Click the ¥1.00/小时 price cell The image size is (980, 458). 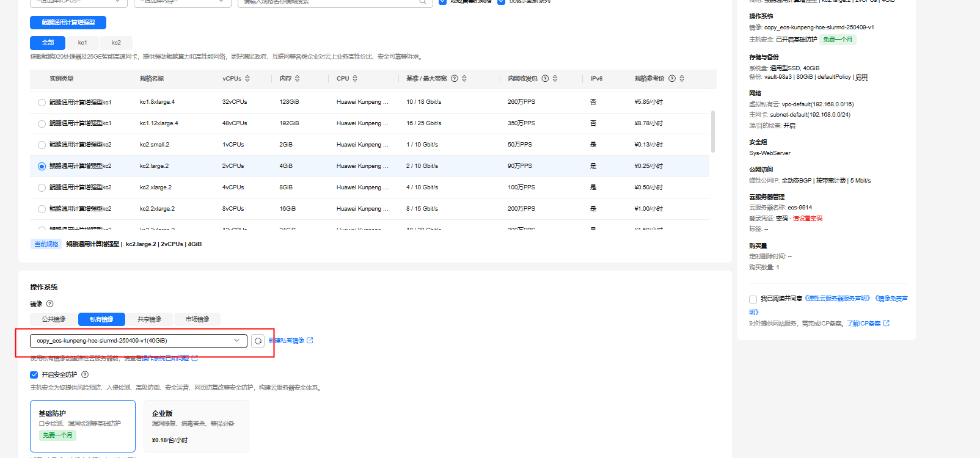coord(649,209)
